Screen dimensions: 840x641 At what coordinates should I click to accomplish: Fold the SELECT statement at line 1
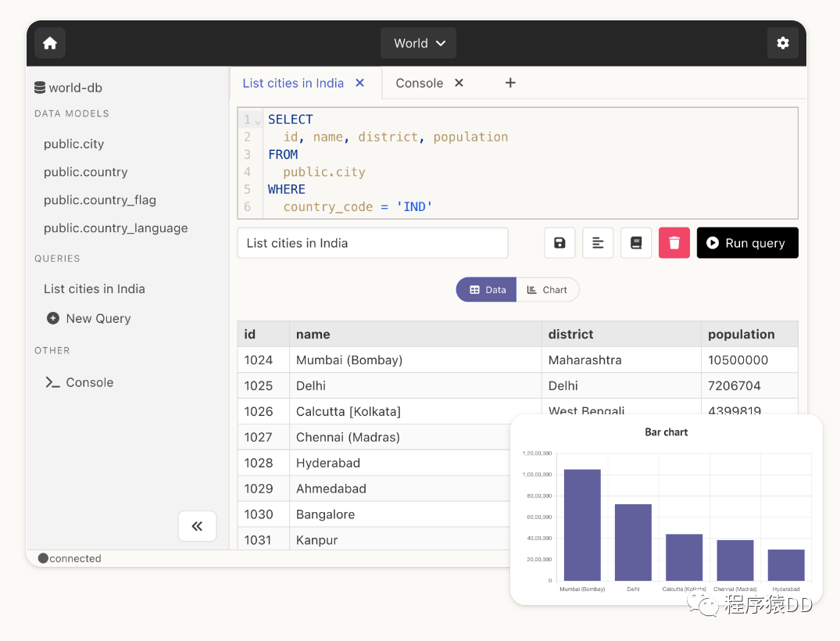(x=258, y=122)
